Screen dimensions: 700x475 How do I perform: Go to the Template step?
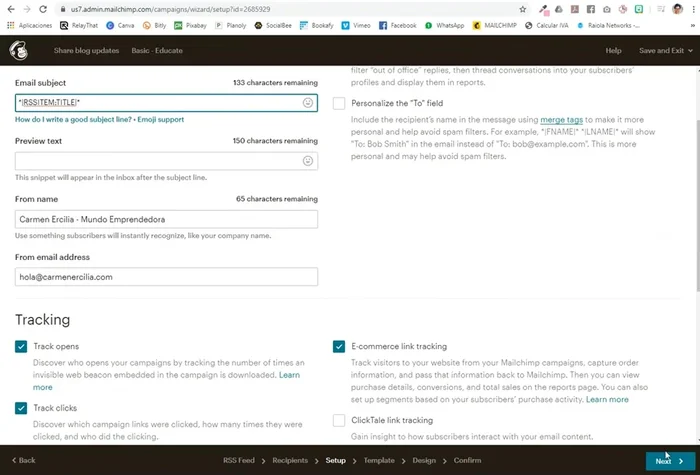pos(379,461)
